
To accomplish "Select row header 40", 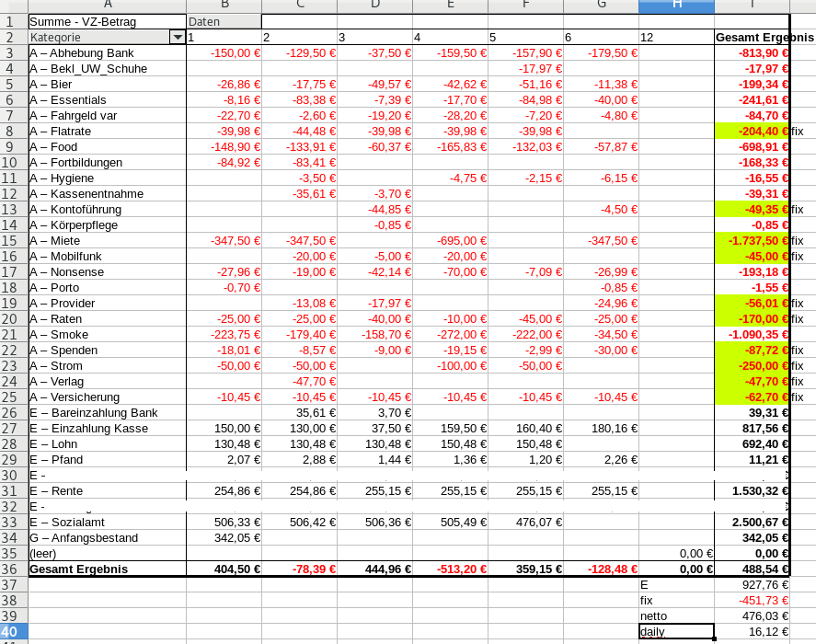I will [x=14, y=632].
